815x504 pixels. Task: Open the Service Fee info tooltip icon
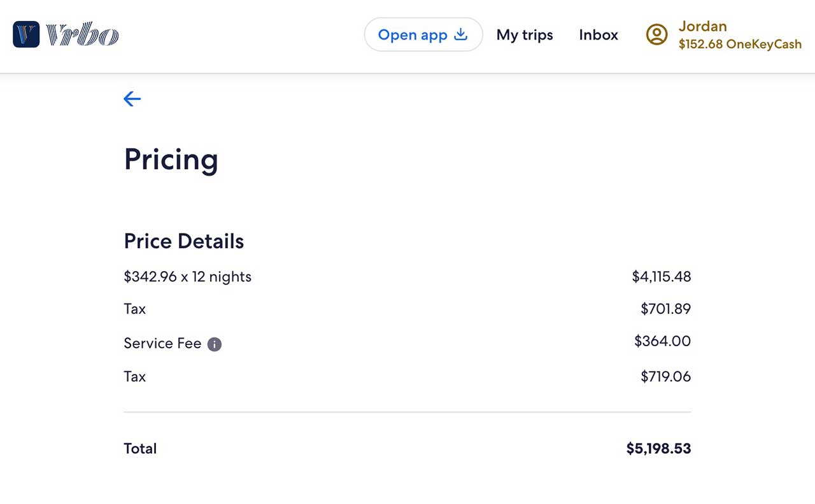coord(215,344)
